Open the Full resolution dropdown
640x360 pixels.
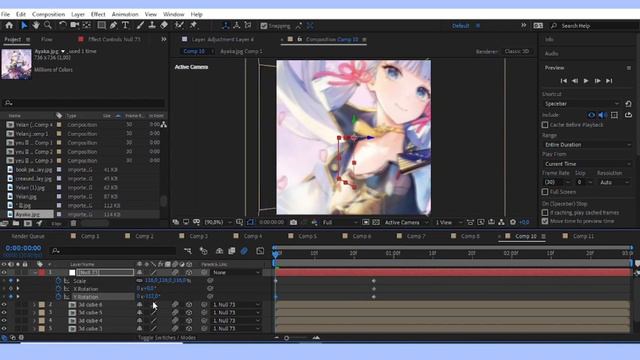pyautogui.click(x=340, y=222)
